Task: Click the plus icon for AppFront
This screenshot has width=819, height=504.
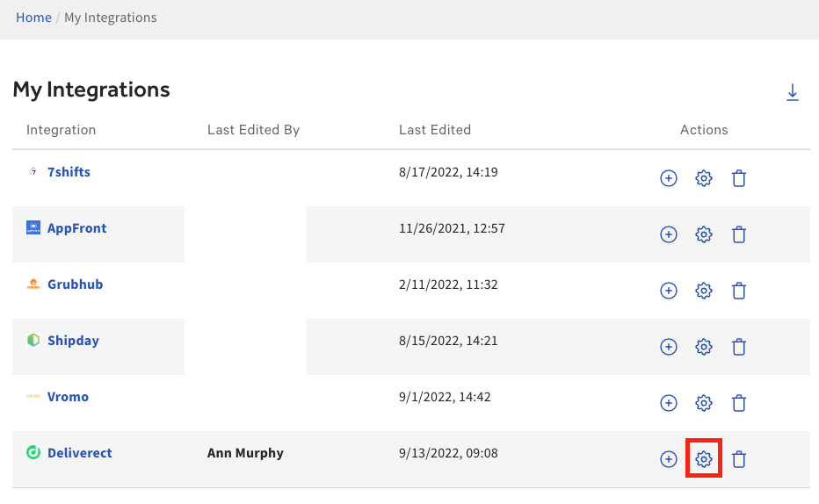Action: pos(669,234)
